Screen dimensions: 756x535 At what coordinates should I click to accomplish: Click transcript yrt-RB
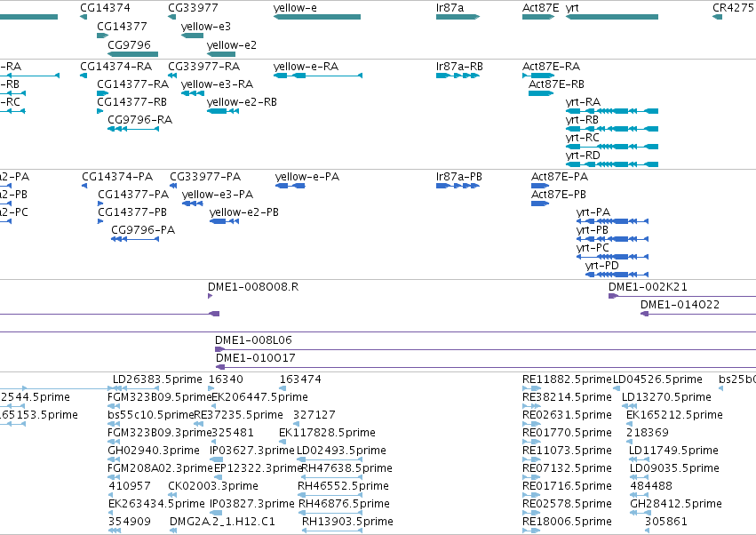pos(582,120)
